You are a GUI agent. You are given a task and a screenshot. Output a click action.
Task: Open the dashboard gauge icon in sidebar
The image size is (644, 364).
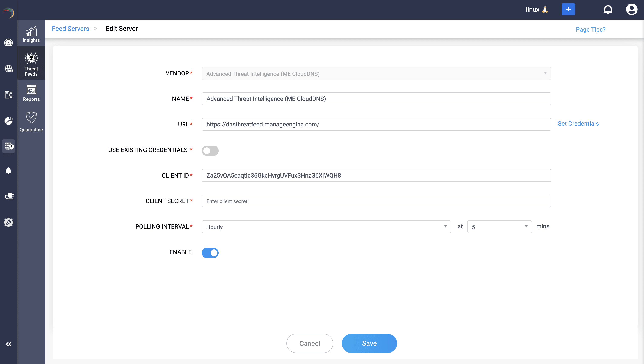(x=9, y=43)
